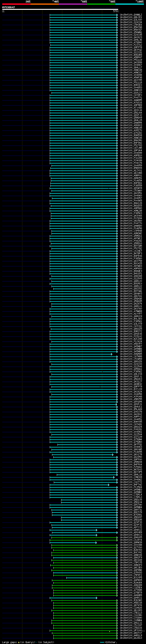Screen dimensions: 146x644
Task: Click the UniRef100_Q8GXW5 label
Action: click(131, 450)
